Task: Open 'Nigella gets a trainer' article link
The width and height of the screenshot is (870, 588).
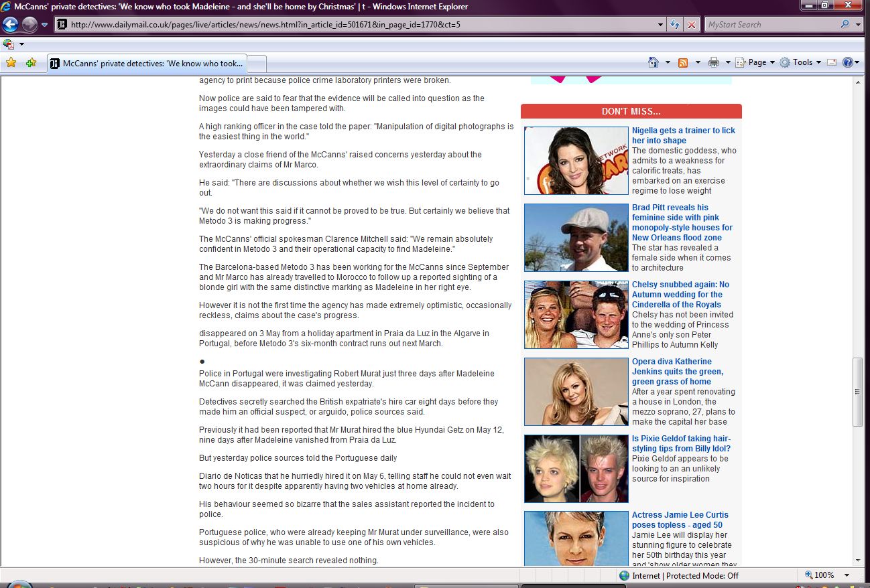Action: pyautogui.click(x=683, y=135)
